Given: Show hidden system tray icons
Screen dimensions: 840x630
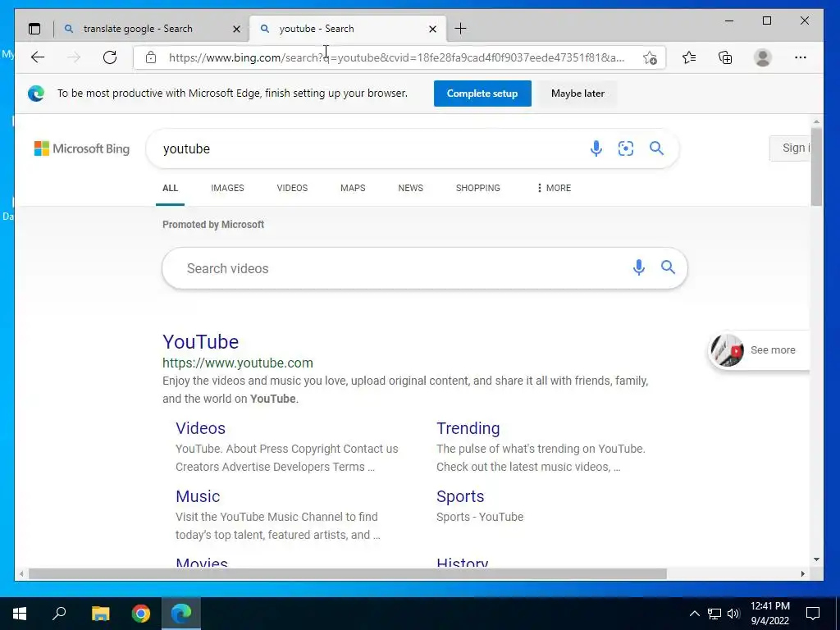Looking at the screenshot, I should [x=694, y=614].
